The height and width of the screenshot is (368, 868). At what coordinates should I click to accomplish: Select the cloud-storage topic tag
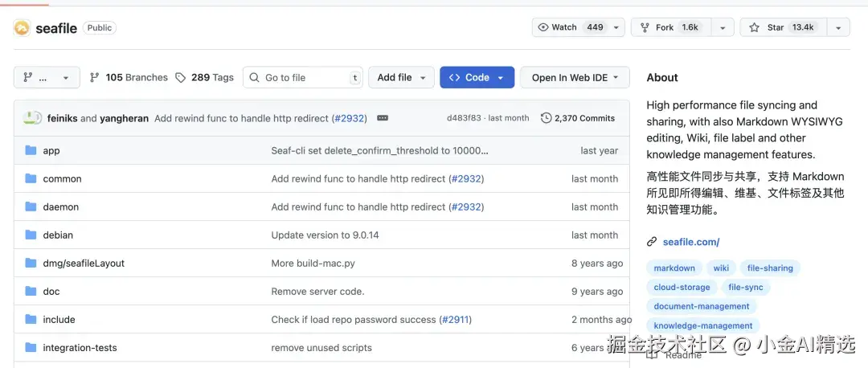point(682,288)
